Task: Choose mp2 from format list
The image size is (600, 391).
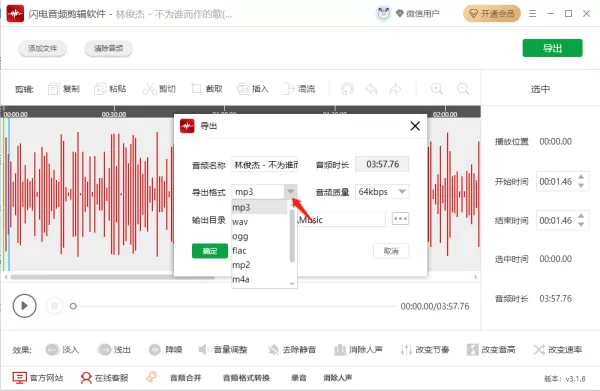Action: pyautogui.click(x=260, y=265)
